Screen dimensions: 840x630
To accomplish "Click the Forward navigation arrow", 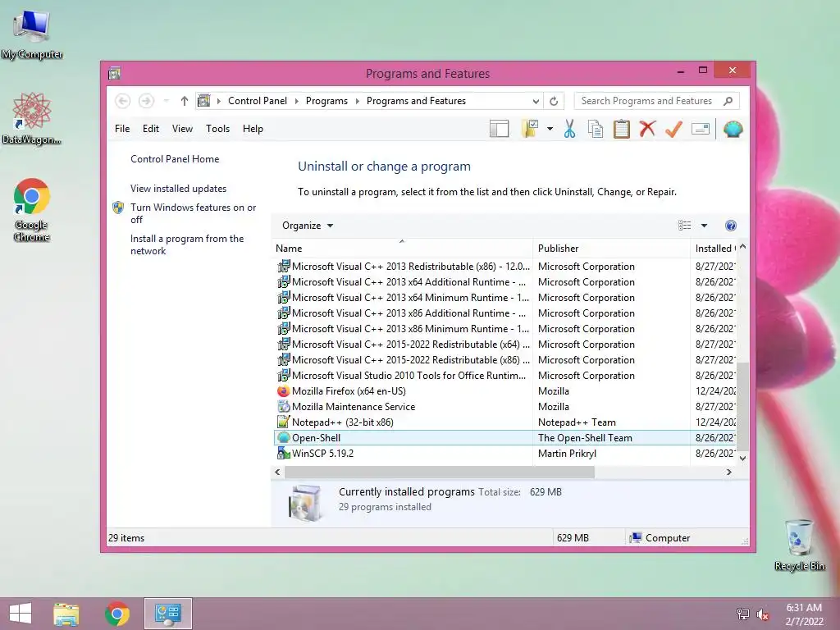I will [x=146, y=101].
